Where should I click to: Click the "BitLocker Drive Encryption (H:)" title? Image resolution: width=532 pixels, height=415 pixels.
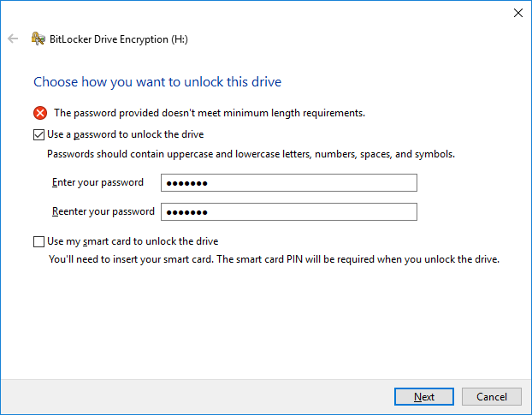click(x=119, y=39)
